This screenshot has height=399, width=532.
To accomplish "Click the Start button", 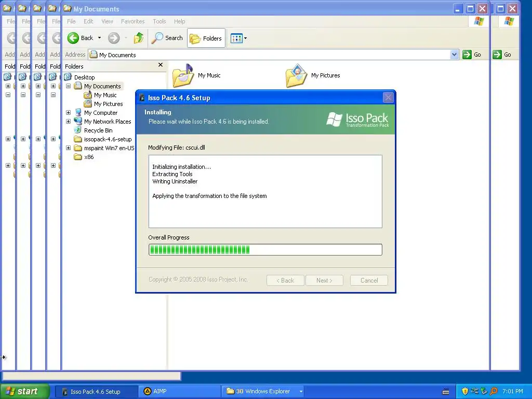I will tap(24, 391).
